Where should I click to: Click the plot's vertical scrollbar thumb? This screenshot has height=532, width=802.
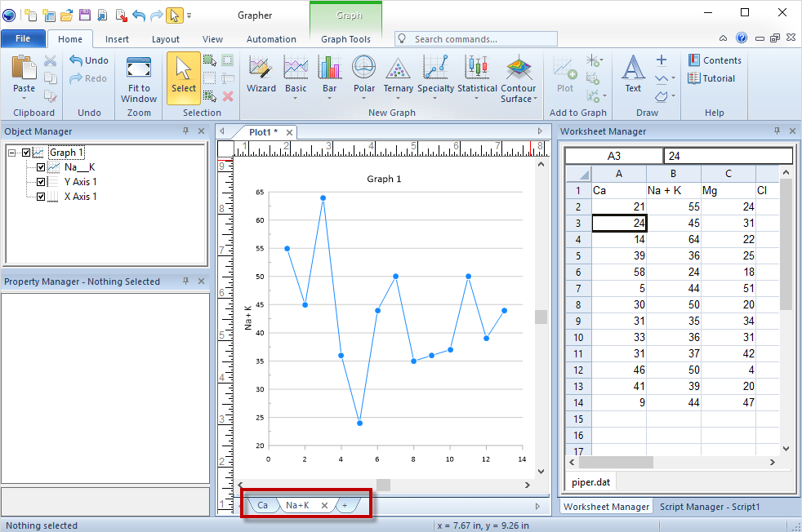pos(541,317)
